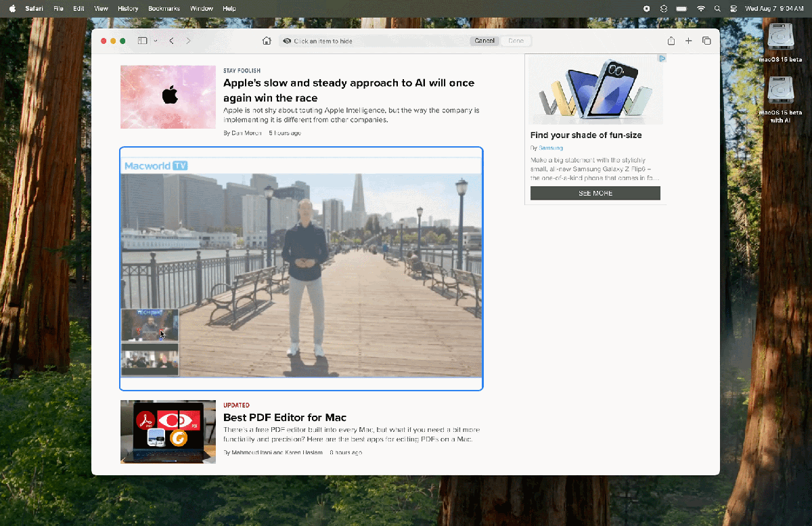Click the Macworld TV logo

point(156,166)
